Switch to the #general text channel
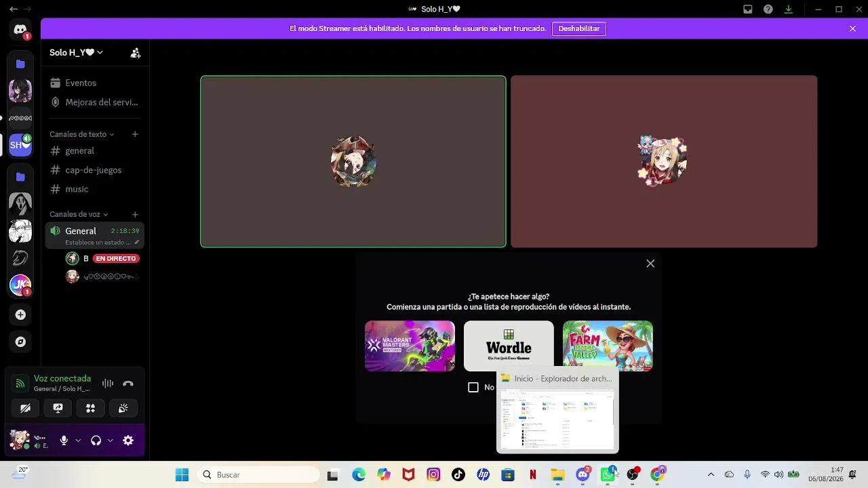The width and height of the screenshot is (868, 488). pos(95,150)
